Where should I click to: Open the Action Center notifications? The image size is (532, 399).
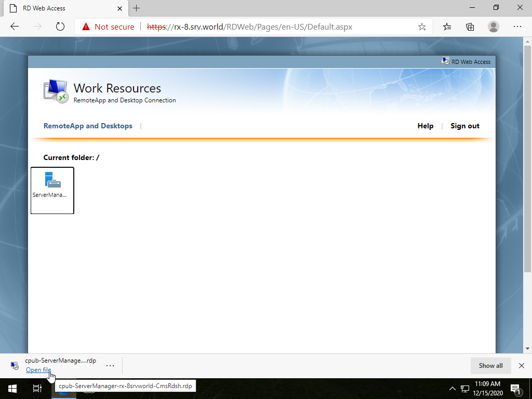pos(515,389)
